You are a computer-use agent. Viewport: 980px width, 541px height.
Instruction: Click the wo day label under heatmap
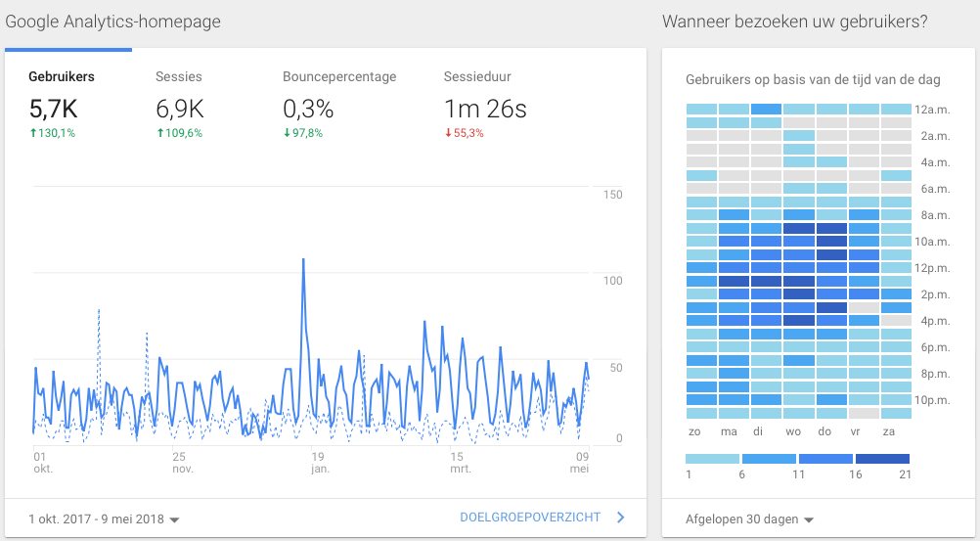pos(793,431)
